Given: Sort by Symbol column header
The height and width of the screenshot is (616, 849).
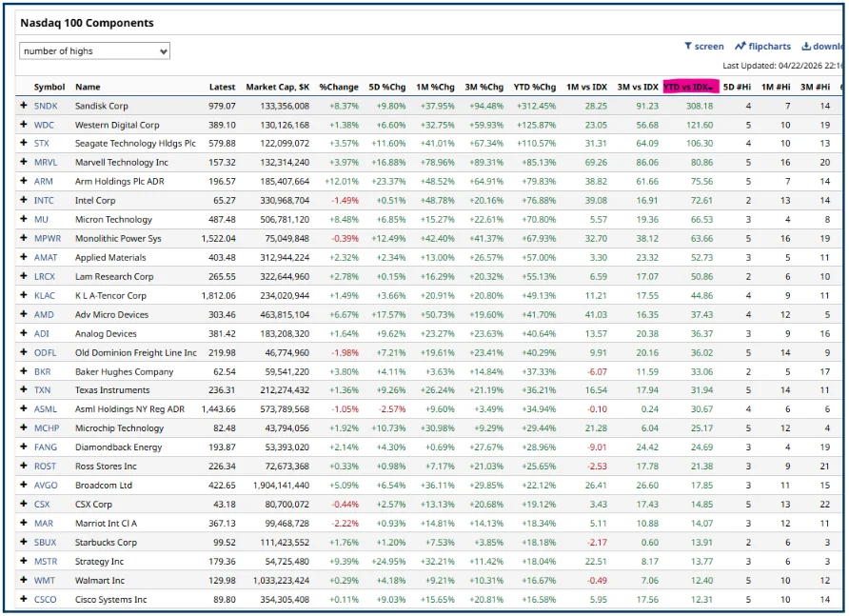Looking at the screenshot, I should point(49,87).
